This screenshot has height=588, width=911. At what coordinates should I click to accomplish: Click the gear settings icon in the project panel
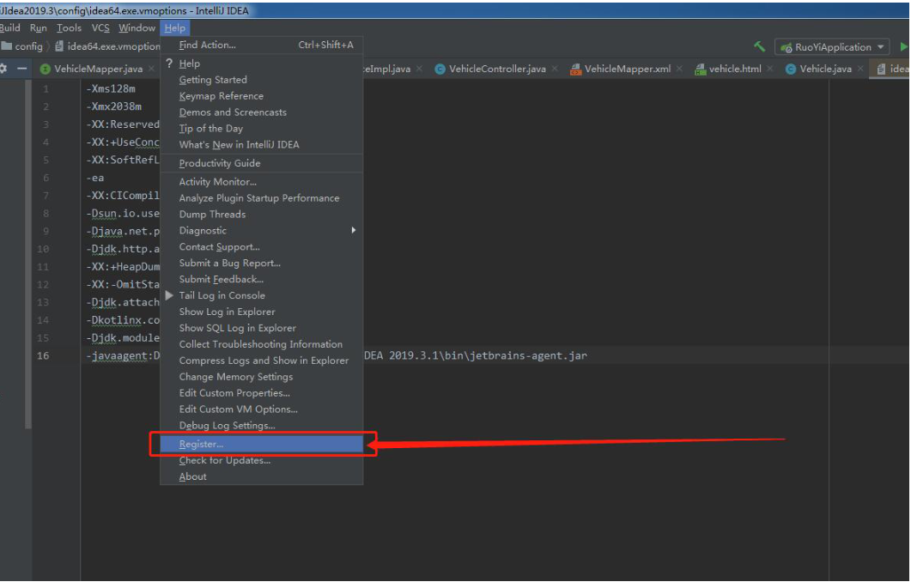(x=4, y=69)
